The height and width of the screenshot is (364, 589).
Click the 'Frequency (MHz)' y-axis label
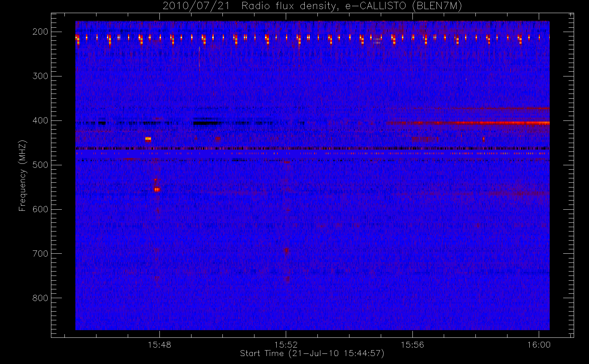[x=23, y=175]
